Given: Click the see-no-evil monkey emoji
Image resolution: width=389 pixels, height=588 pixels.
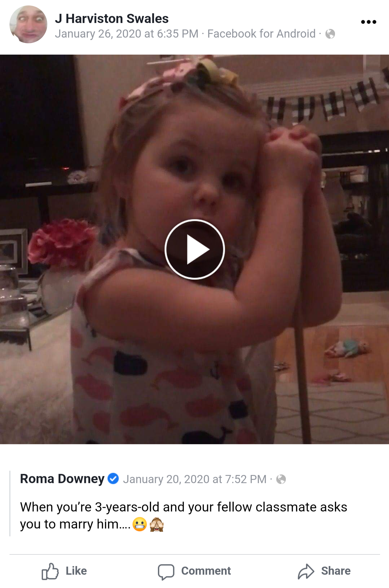Looking at the screenshot, I should click(157, 524).
